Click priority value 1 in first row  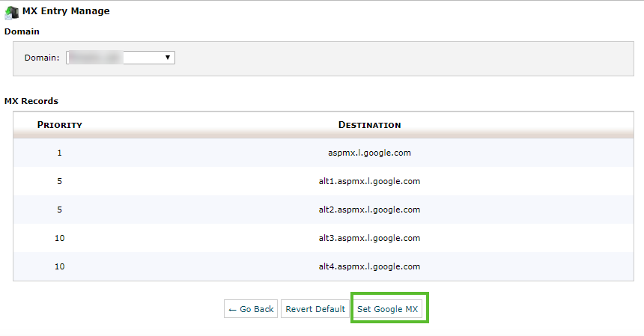59,153
